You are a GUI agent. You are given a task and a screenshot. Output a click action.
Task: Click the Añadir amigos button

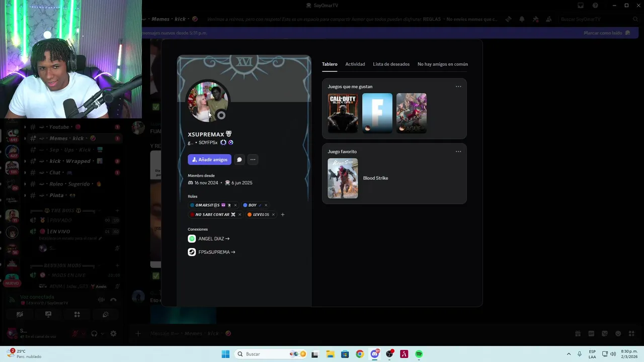[x=210, y=159]
